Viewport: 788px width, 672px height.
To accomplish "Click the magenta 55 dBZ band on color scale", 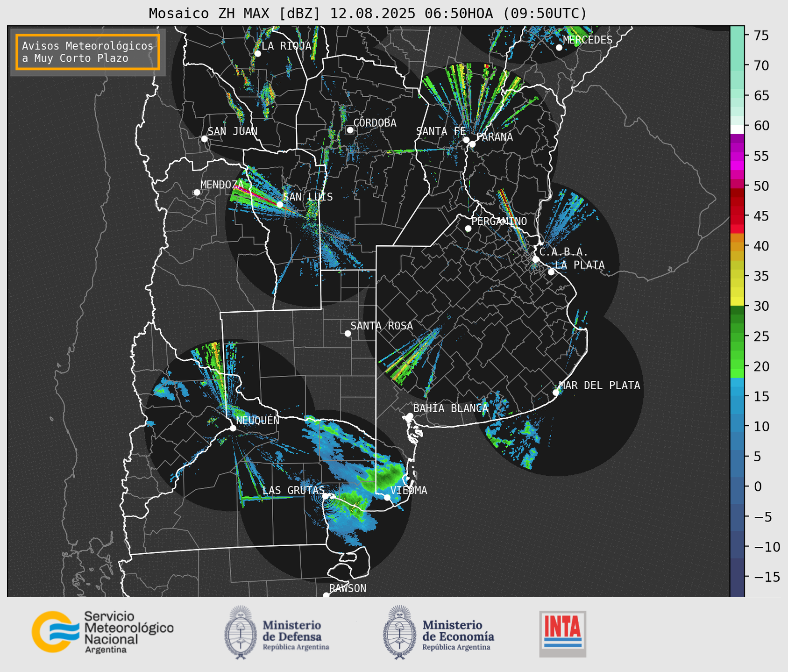I will tap(737, 156).
